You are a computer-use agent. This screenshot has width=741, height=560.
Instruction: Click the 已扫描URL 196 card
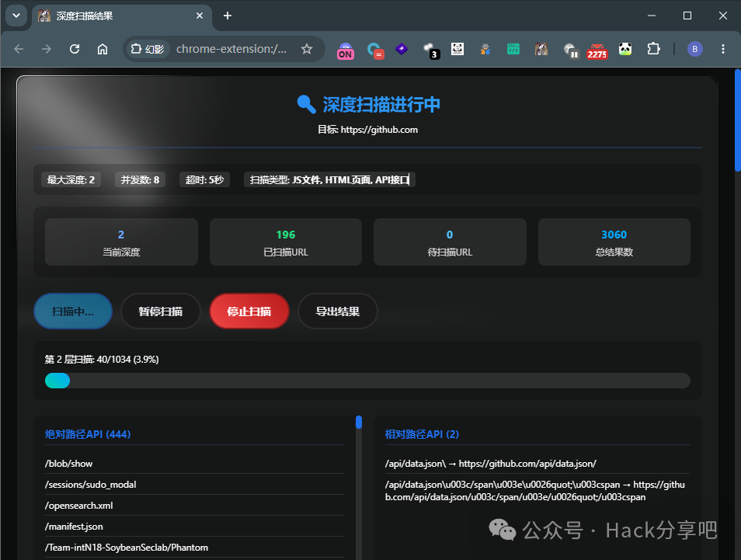pos(285,242)
